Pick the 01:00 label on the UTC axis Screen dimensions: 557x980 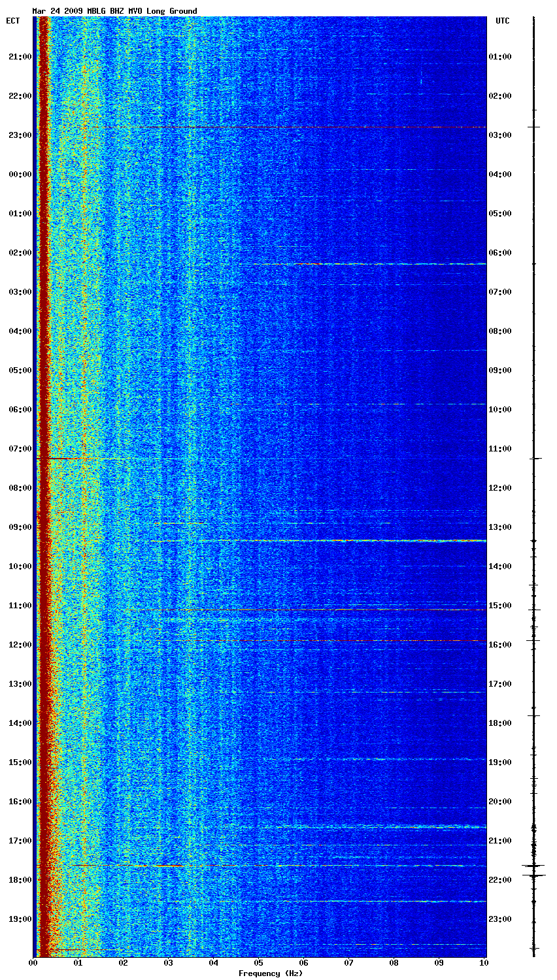point(500,57)
